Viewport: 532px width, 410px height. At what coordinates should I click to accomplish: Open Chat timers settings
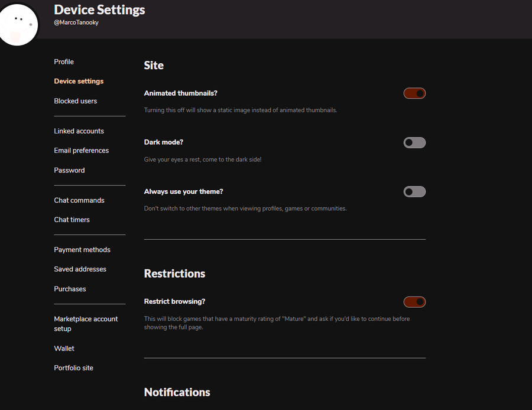72,220
